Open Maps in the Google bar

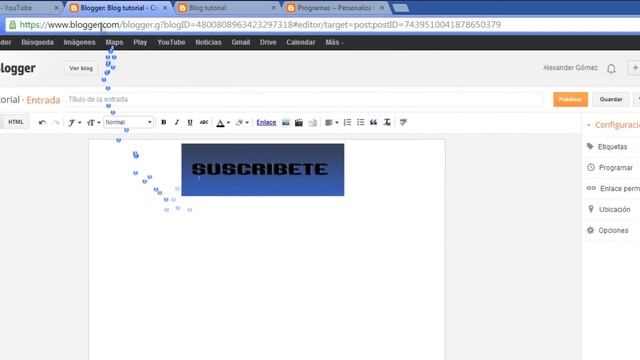pos(114,42)
